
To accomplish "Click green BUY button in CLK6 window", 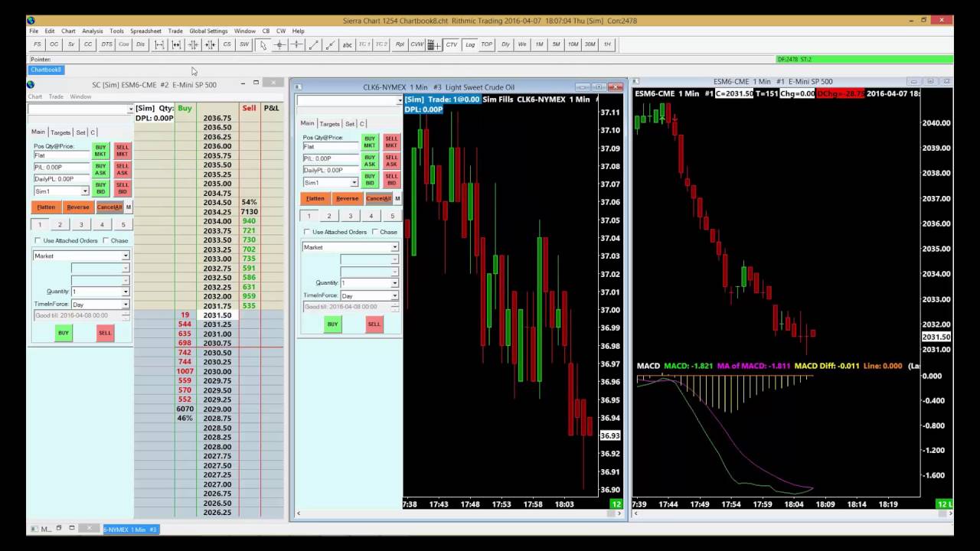I will [x=332, y=324].
